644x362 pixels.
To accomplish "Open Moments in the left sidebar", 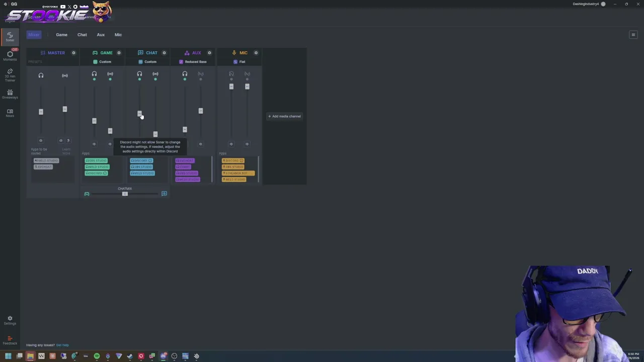I will tap(10, 56).
